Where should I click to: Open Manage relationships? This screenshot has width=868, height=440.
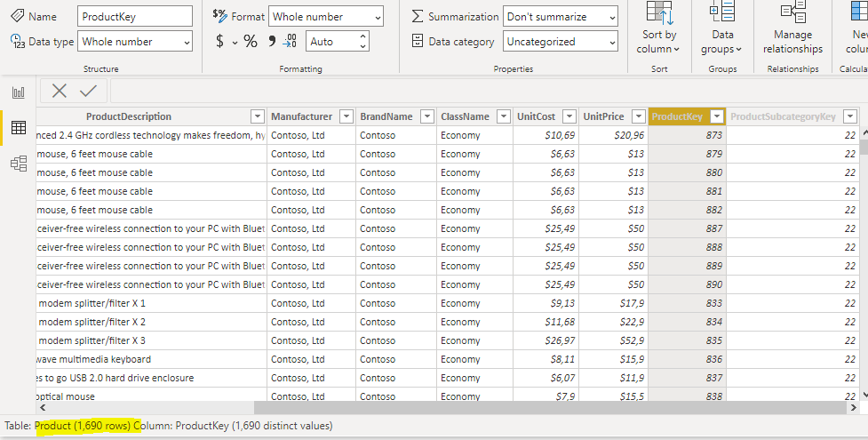tap(792, 31)
